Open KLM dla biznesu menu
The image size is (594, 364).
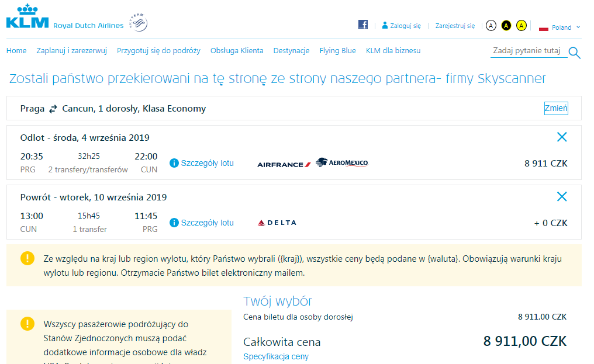point(393,51)
